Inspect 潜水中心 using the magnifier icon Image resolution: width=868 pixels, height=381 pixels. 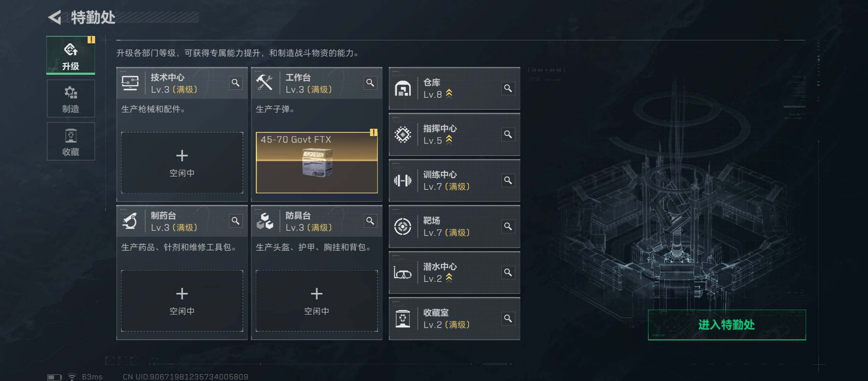tap(508, 272)
